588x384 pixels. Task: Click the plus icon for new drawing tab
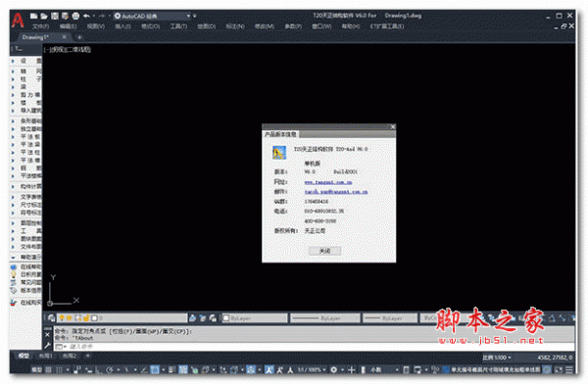(x=79, y=37)
